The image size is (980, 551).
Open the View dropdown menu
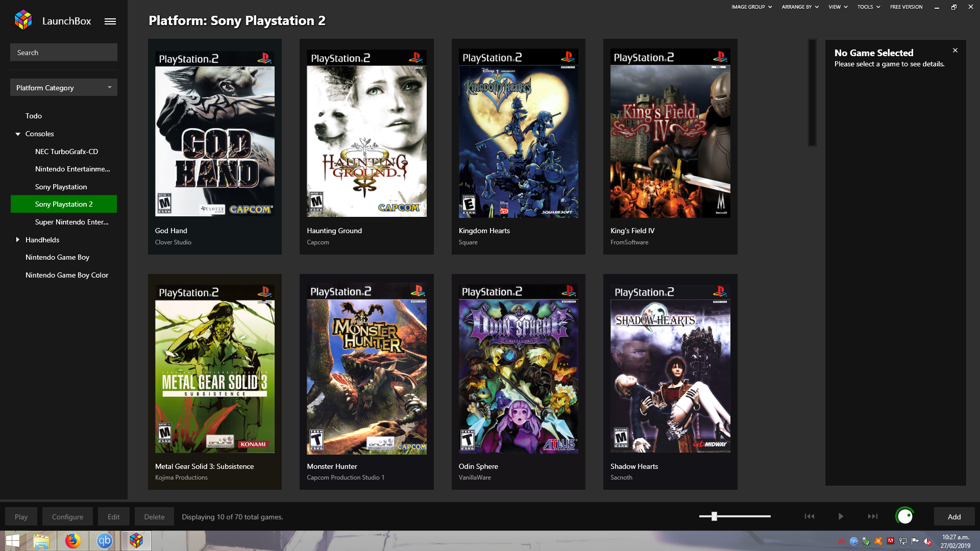point(838,7)
